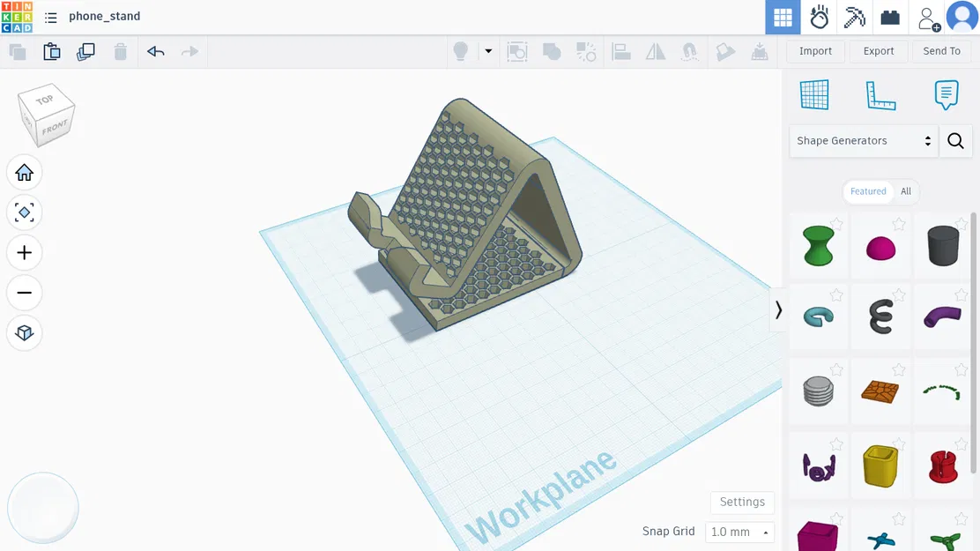This screenshot has height=551, width=980.
Task: Zoom in using the sidebar control
Action: (25, 252)
